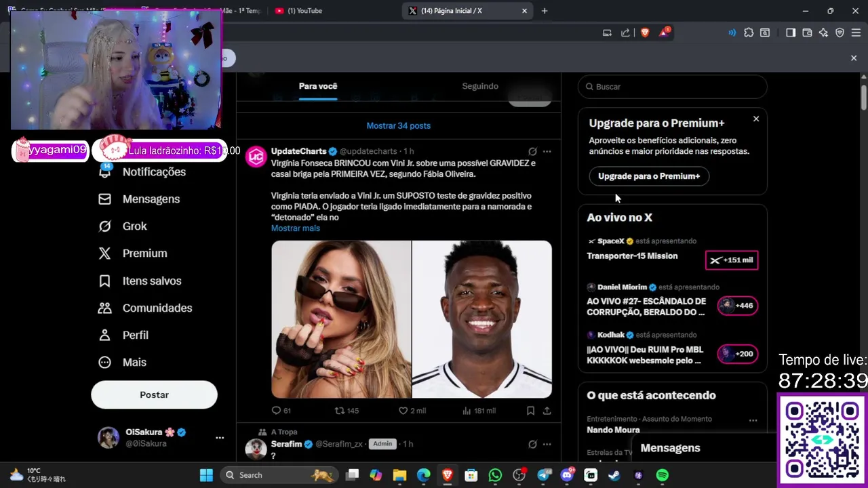Open Brave VPN shield icon
This screenshot has height=488, width=868.
coord(840,33)
